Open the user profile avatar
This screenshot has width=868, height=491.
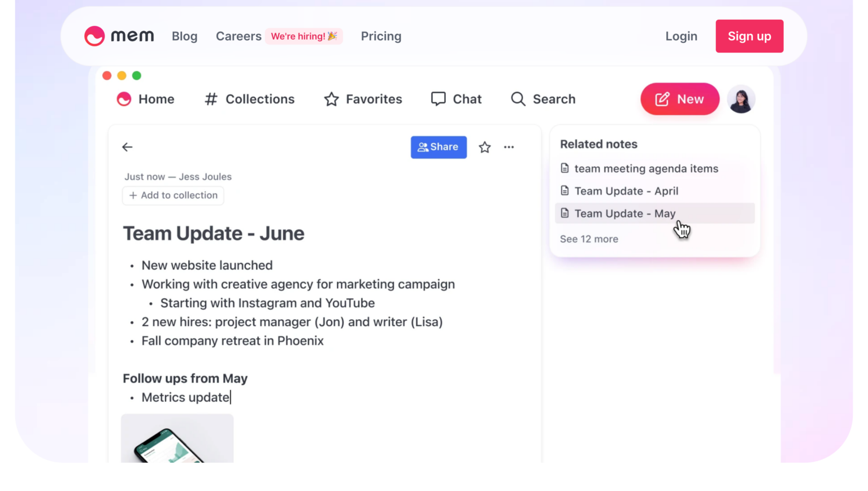point(741,99)
